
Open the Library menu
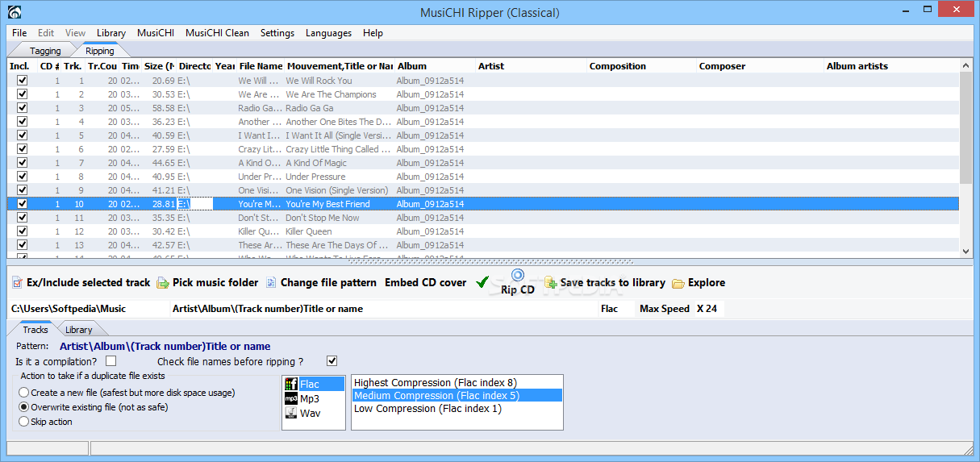tap(111, 33)
